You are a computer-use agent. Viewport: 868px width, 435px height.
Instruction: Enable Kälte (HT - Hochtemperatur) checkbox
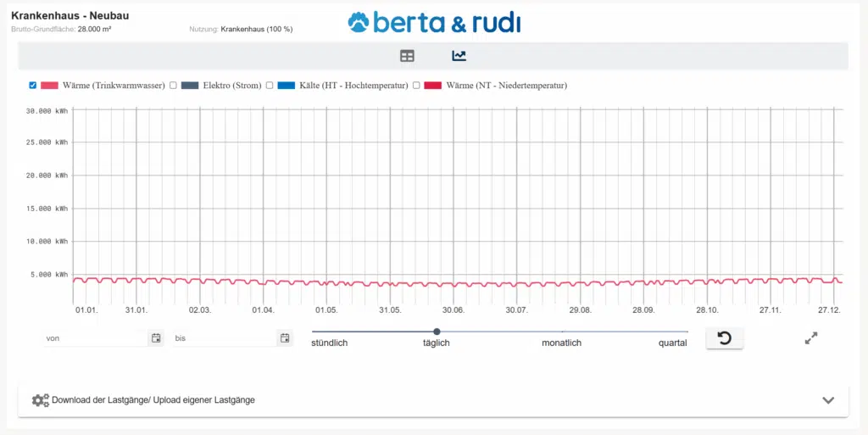pos(270,86)
